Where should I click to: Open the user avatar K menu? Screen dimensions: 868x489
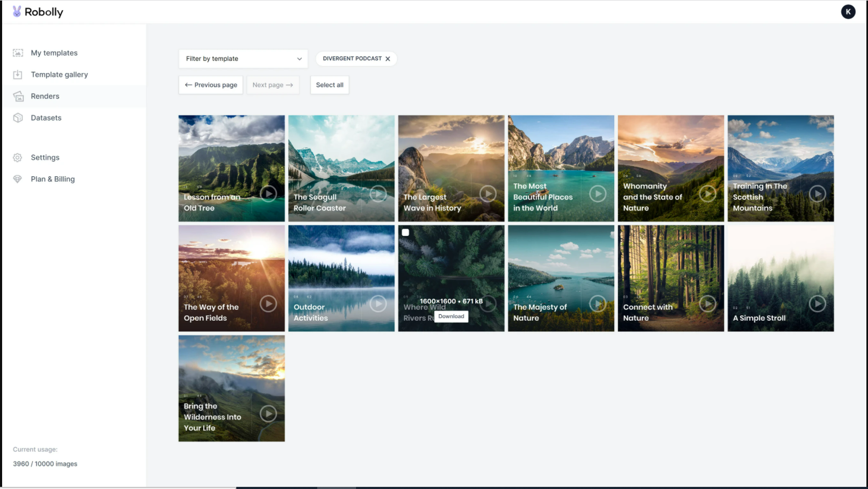(x=848, y=12)
